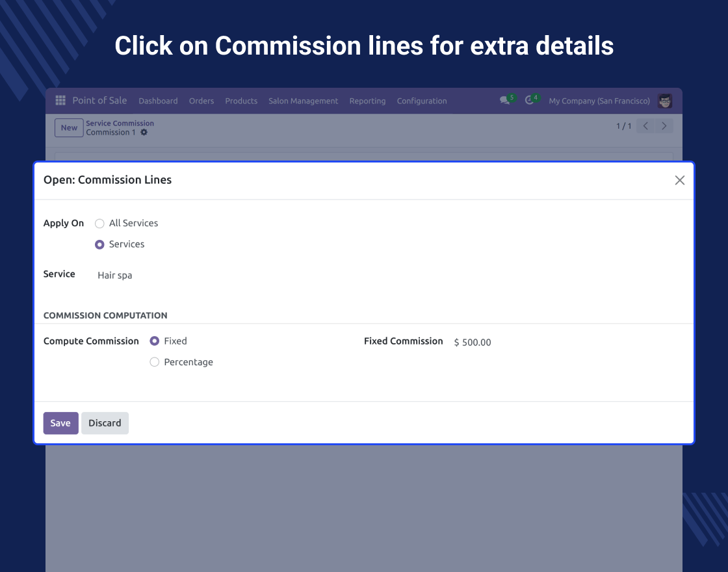Open the Service field showing Hair spa
Screen dimensions: 728x572
coord(223,276)
